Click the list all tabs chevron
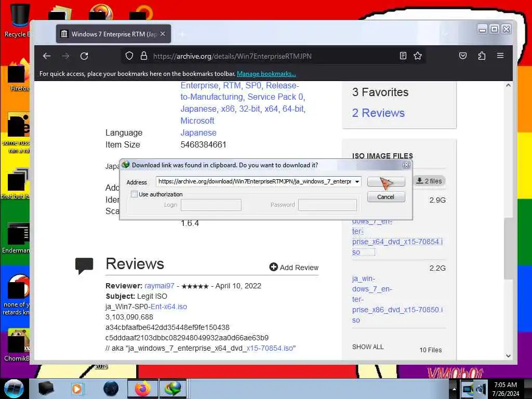The image size is (532, 399). coord(445,34)
